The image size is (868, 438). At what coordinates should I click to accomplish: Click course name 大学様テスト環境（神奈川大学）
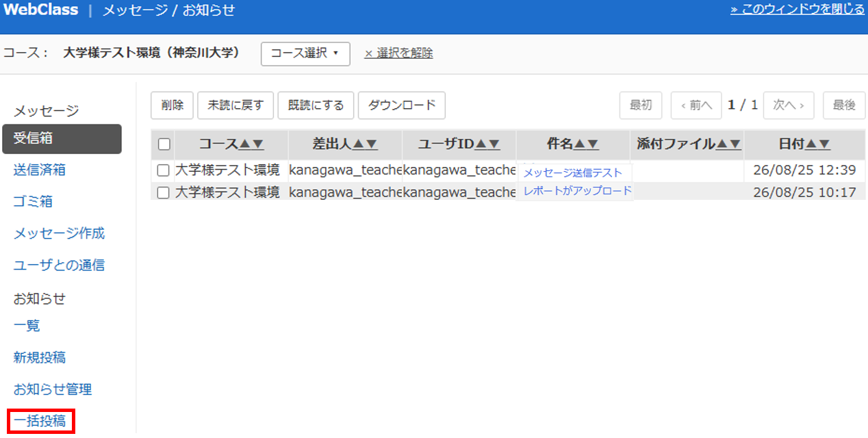coord(151,53)
